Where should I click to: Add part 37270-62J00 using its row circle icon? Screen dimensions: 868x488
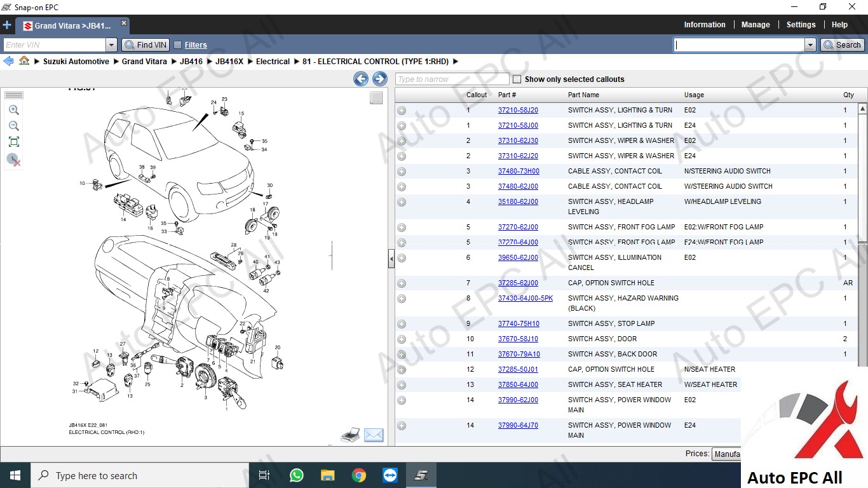402,227
